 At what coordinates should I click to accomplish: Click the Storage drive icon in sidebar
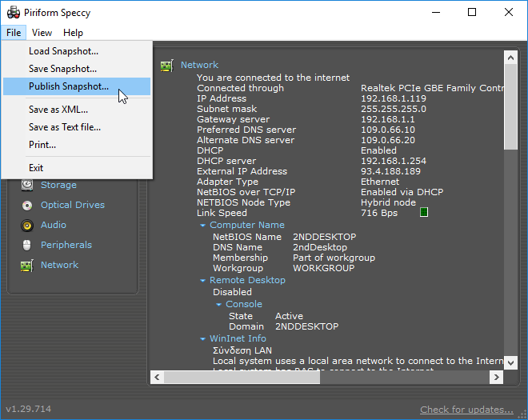click(27, 185)
